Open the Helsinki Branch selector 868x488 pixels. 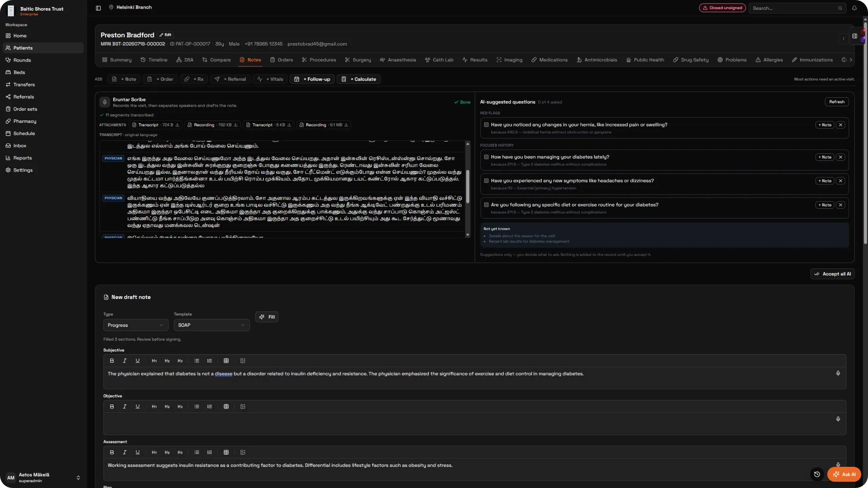(x=131, y=7)
